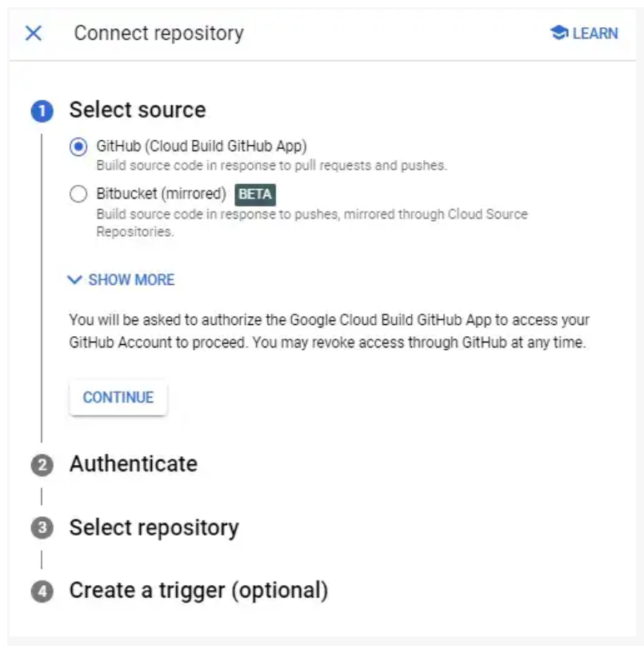This screenshot has width=644, height=646.
Task: Close the Connect repository panel
Action: click(x=34, y=34)
